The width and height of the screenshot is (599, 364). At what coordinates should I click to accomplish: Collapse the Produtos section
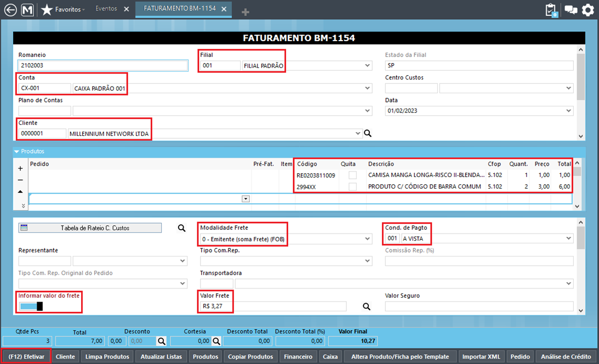coord(16,152)
